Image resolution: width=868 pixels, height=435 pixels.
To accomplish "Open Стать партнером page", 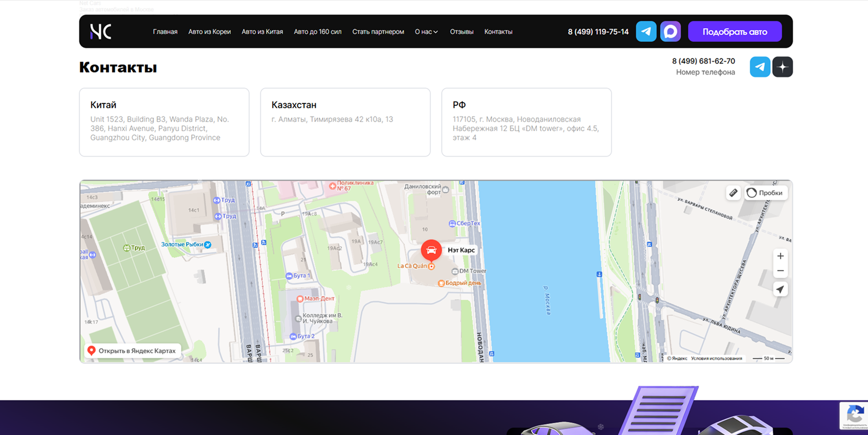I will tap(378, 32).
